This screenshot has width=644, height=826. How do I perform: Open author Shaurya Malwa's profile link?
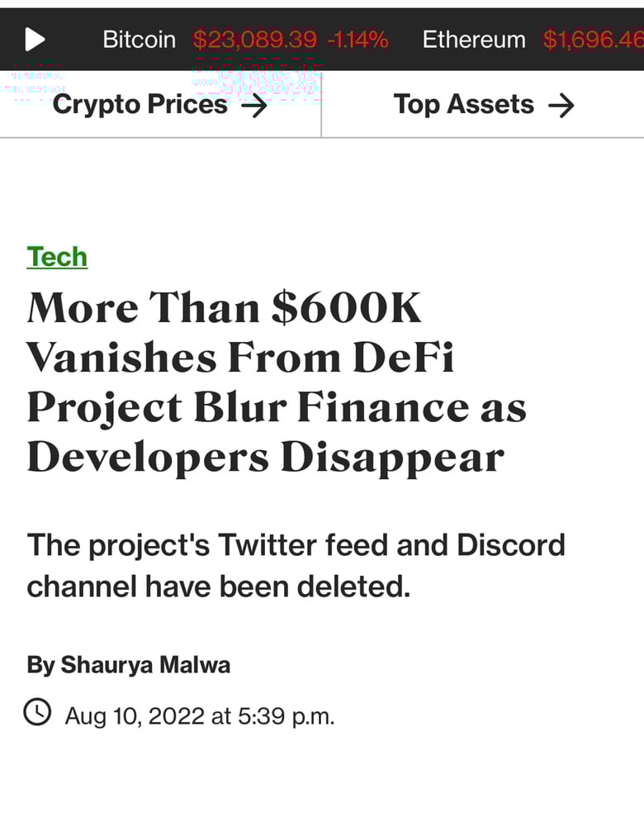145,664
